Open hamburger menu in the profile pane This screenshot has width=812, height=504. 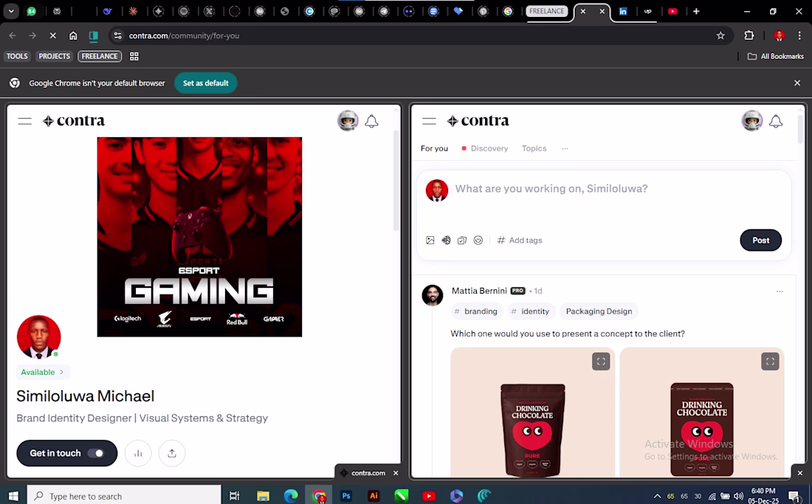(x=25, y=122)
